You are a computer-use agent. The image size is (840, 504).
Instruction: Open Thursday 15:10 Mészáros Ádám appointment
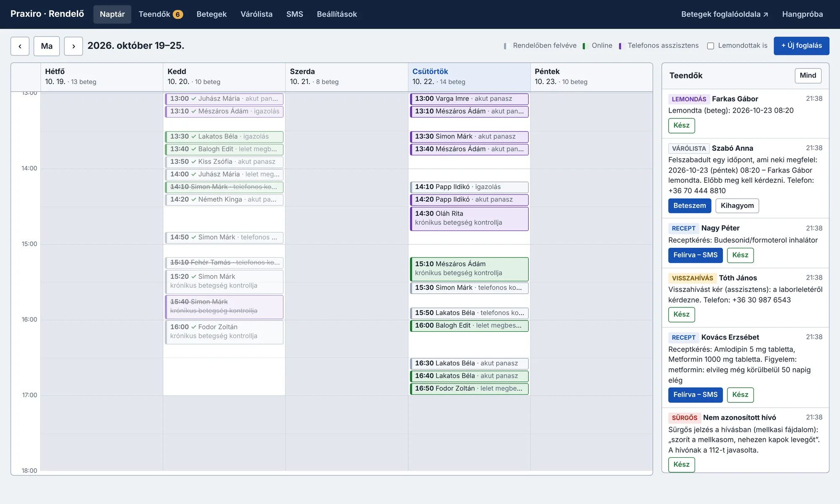pos(469,269)
